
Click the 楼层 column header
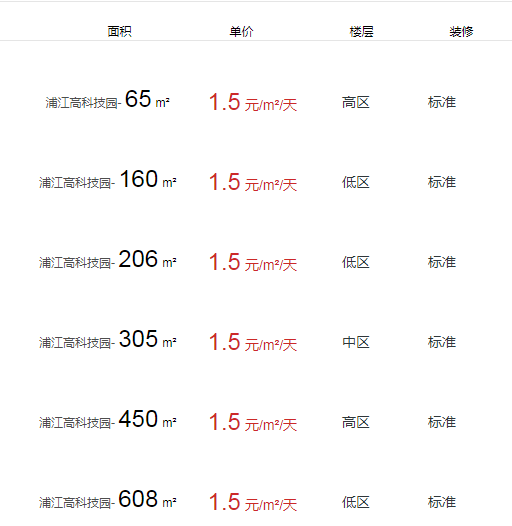[361, 32]
